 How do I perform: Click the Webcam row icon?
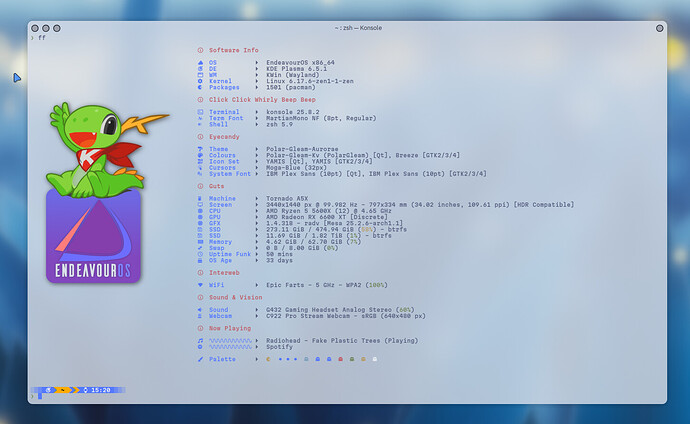tap(200, 316)
